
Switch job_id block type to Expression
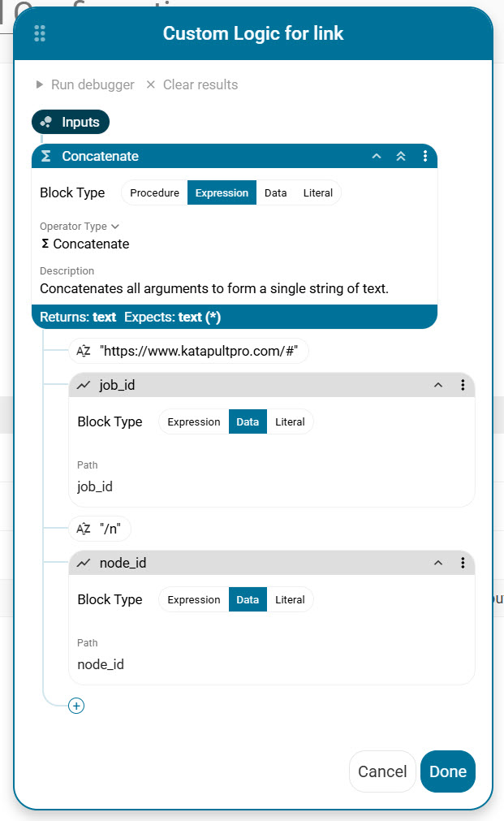point(193,422)
